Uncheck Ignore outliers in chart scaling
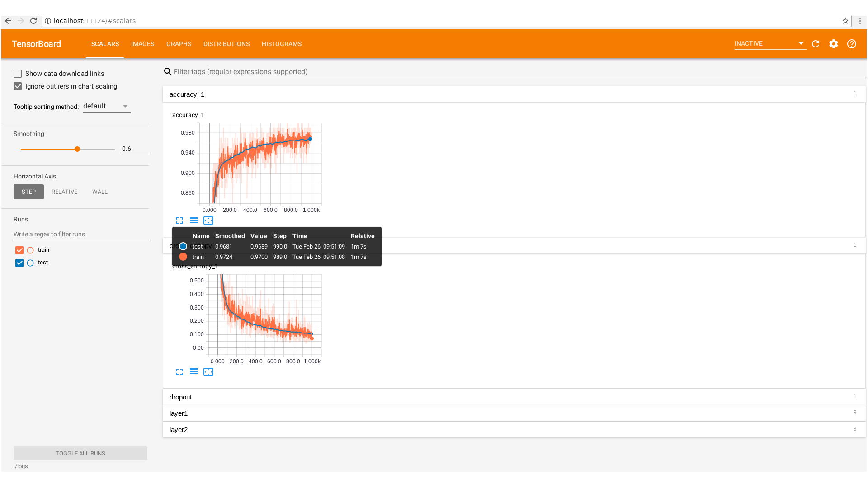The height and width of the screenshot is (488, 868). click(x=18, y=86)
